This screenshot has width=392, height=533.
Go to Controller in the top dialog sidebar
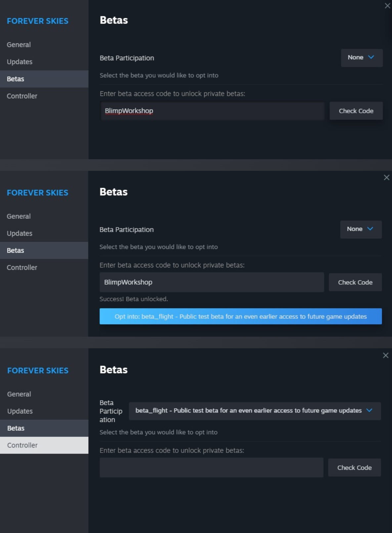[x=44, y=96]
